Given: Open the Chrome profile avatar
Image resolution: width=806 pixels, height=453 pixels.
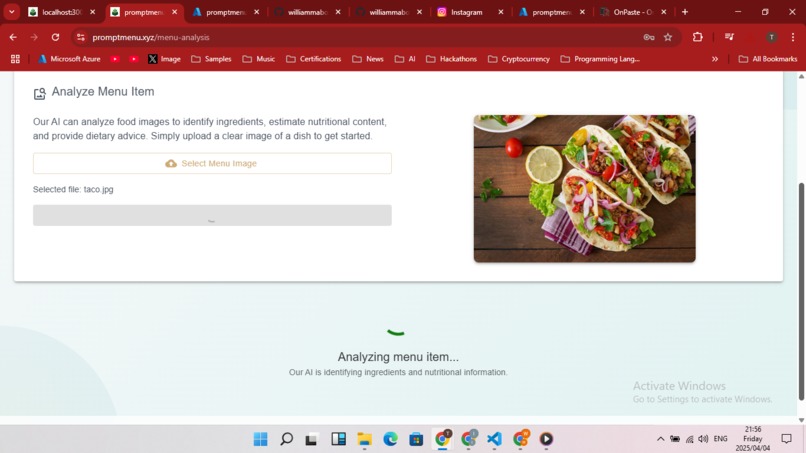Looking at the screenshot, I should tap(771, 37).
